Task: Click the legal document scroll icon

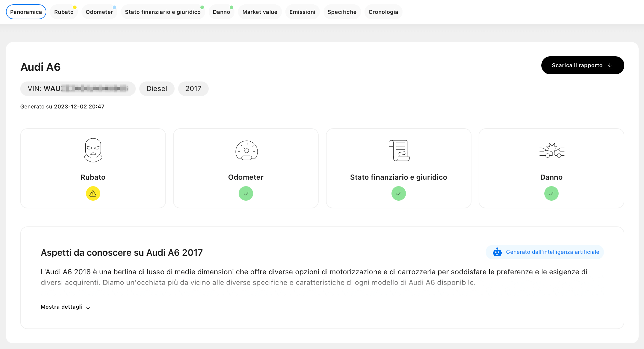Action: [399, 150]
